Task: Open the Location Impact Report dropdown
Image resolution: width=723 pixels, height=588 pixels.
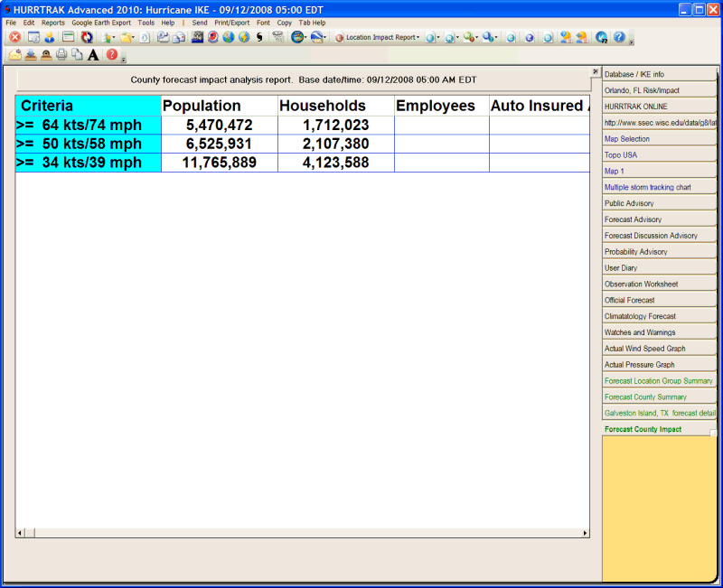Action: [x=380, y=38]
